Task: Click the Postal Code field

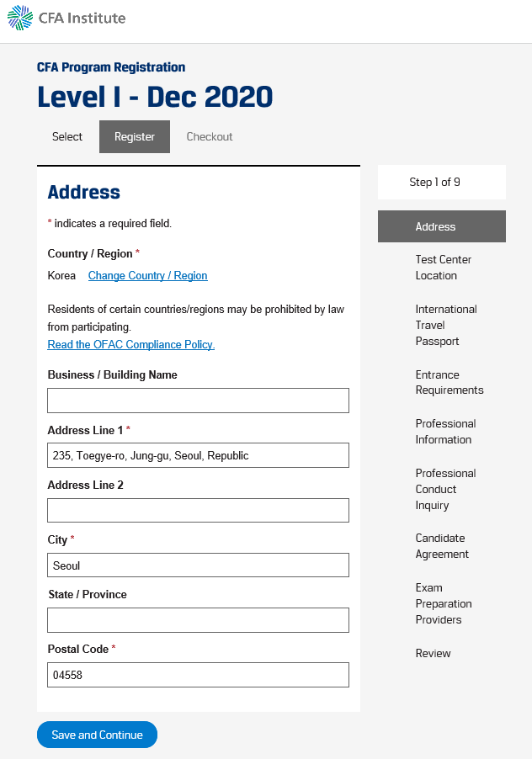Action: (x=198, y=675)
